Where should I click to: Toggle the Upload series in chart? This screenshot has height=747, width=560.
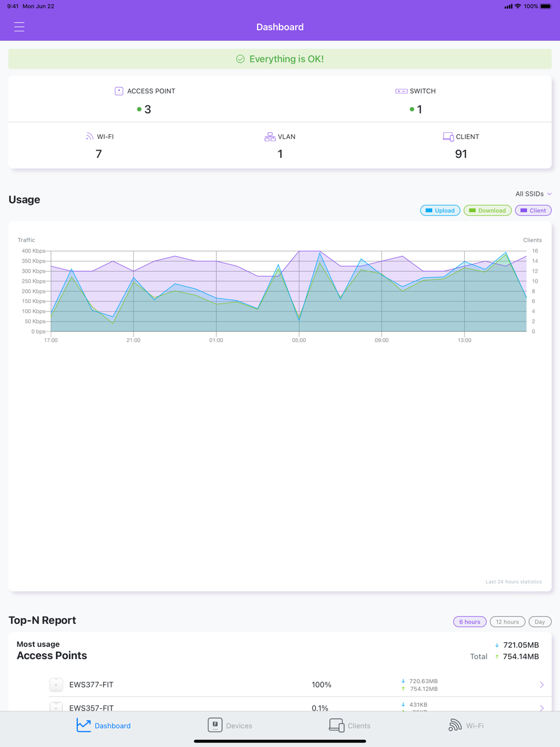pyautogui.click(x=440, y=211)
